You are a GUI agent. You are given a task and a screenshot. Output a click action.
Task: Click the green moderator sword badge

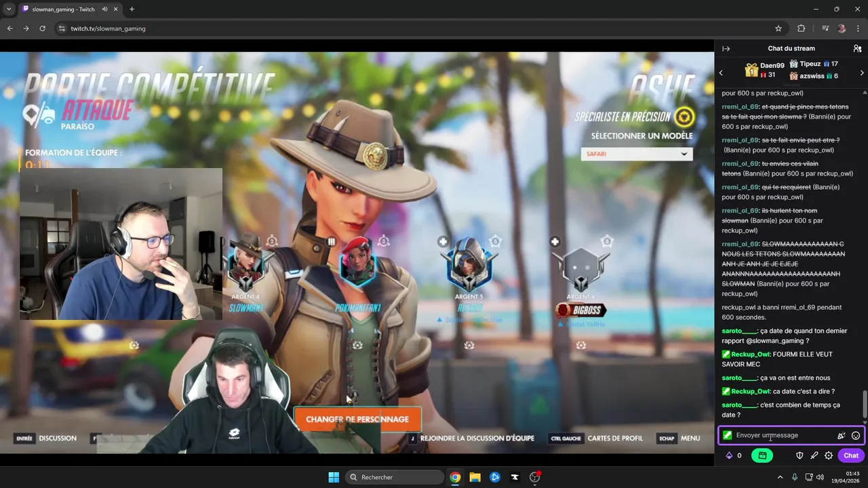click(727, 435)
